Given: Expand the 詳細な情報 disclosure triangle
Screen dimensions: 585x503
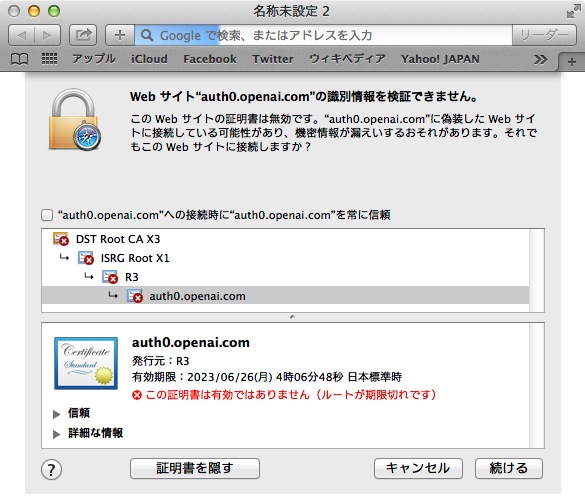Looking at the screenshot, I should 57,434.
